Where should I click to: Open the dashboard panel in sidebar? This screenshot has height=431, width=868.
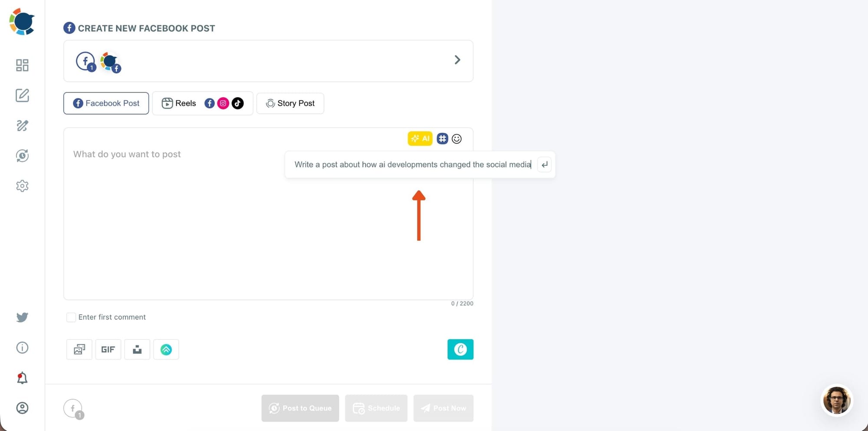click(22, 65)
